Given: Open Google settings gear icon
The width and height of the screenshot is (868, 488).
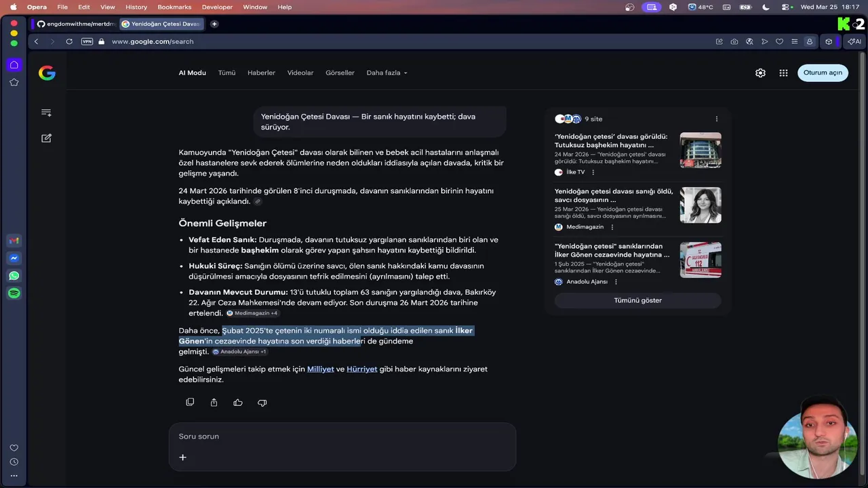Looking at the screenshot, I should coord(760,73).
